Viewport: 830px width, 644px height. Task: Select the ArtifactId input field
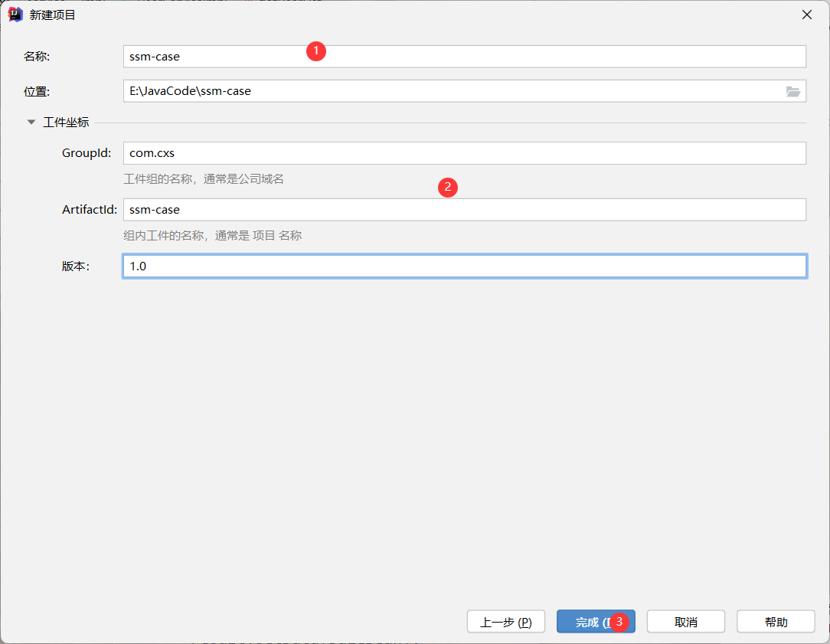point(464,210)
